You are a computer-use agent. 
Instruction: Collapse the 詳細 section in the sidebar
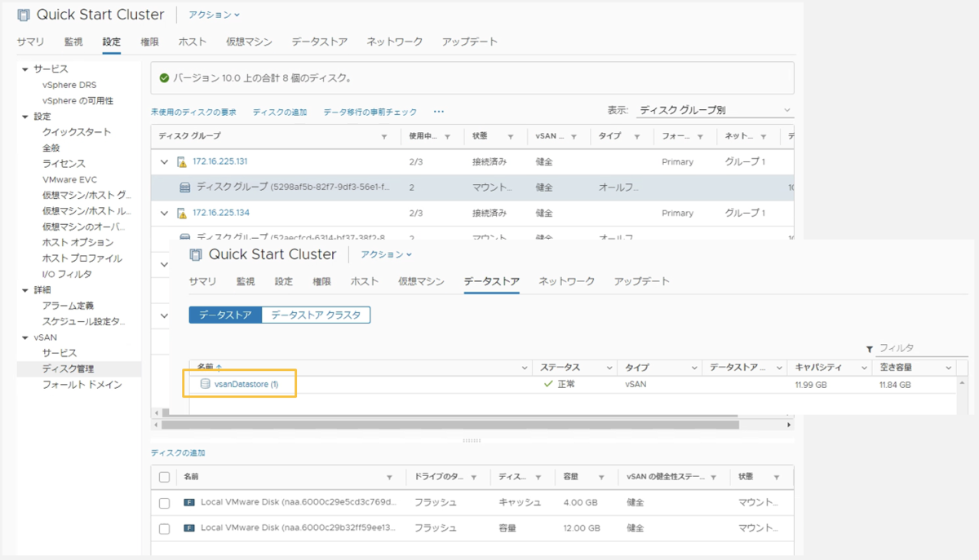25,290
